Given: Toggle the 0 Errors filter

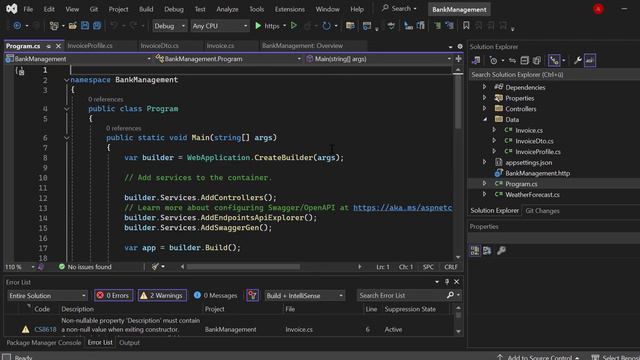Looking at the screenshot, I should tap(113, 296).
